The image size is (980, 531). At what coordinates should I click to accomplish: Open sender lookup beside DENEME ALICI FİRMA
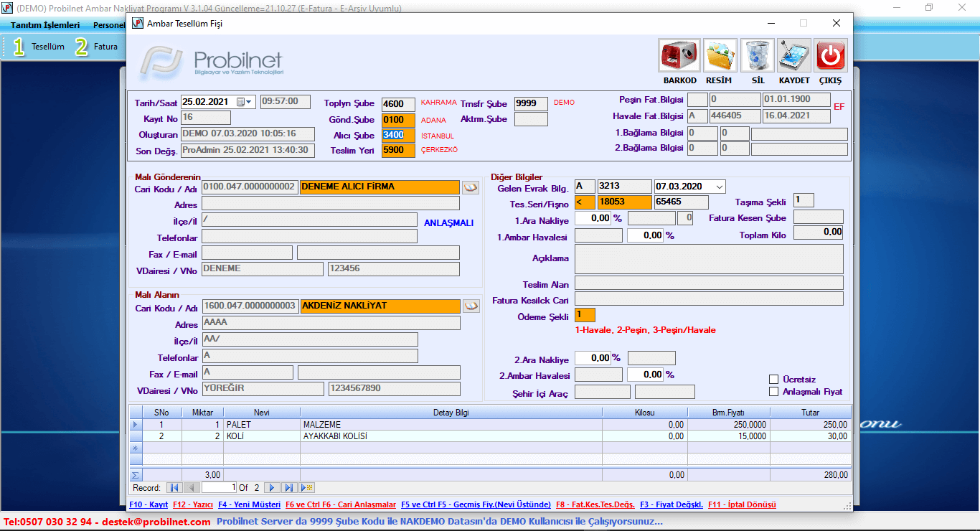pyautogui.click(x=471, y=187)
